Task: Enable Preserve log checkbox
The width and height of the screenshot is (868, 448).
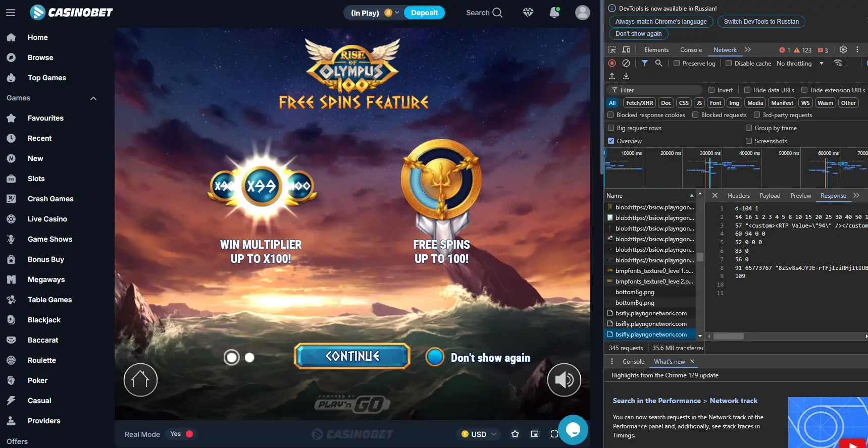Action: pyautogui.click(x=677, y=63)
